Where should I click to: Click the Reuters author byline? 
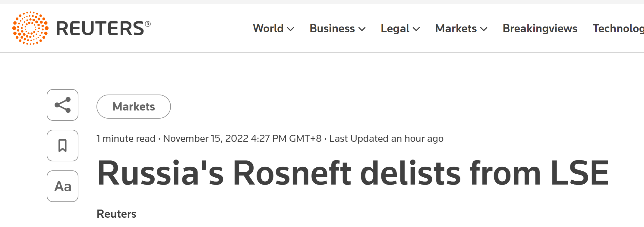pos(116,214)
